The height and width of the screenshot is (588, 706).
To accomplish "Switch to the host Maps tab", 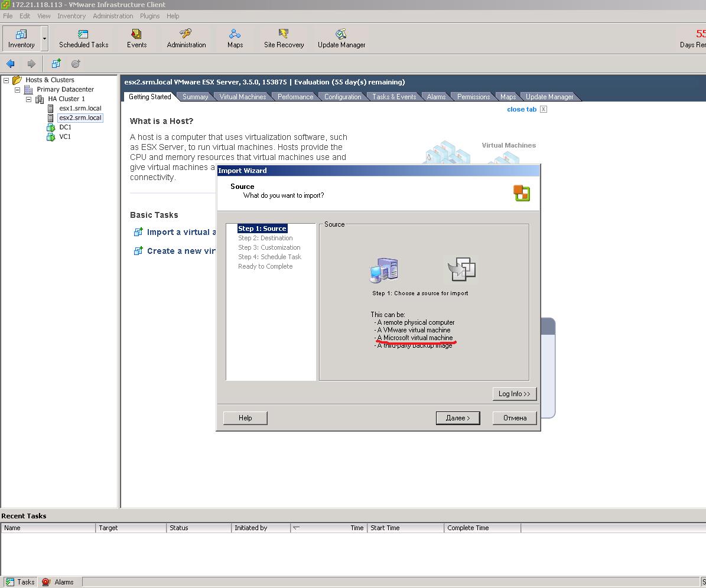I will 508,97.
